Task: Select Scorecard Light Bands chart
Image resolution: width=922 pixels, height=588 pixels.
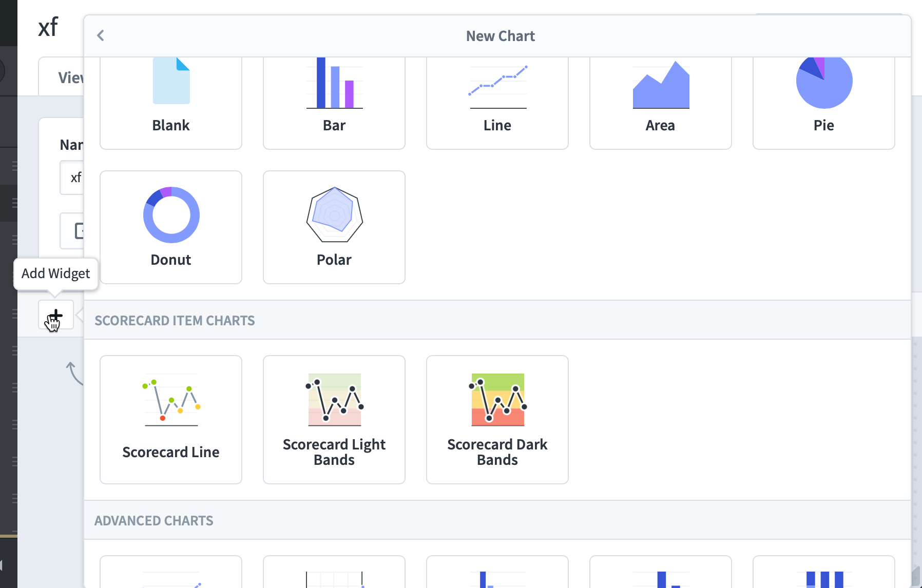Action: click(x=334, y=420)
